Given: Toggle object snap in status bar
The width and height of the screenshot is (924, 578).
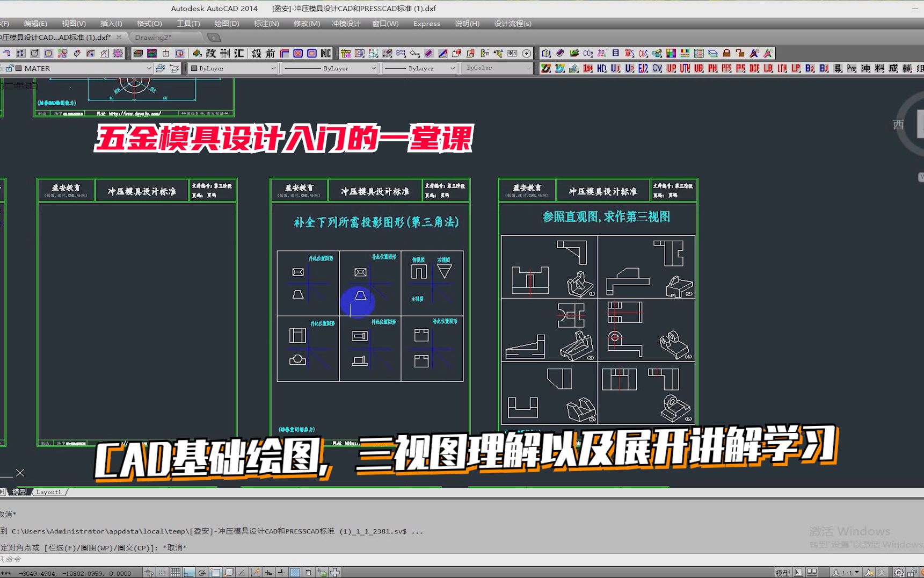Looking at the screenshot, I should tap(215, 573).
